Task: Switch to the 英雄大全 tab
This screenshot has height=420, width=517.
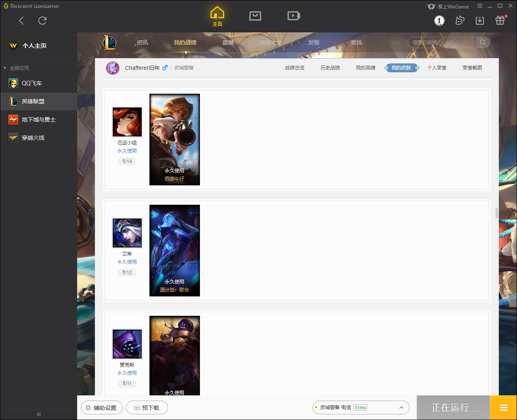Action: click(271, 42)
